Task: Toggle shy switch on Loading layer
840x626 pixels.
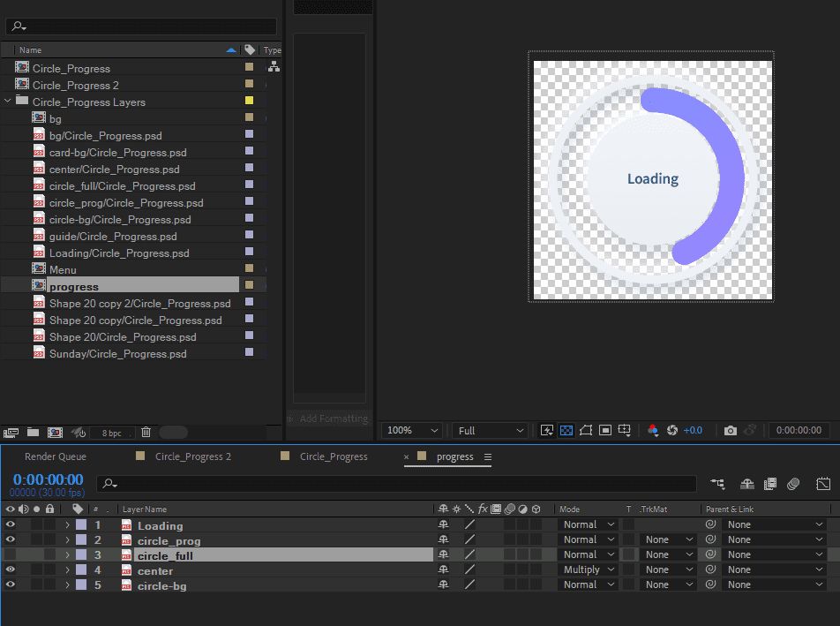Action: pos(443,524)
